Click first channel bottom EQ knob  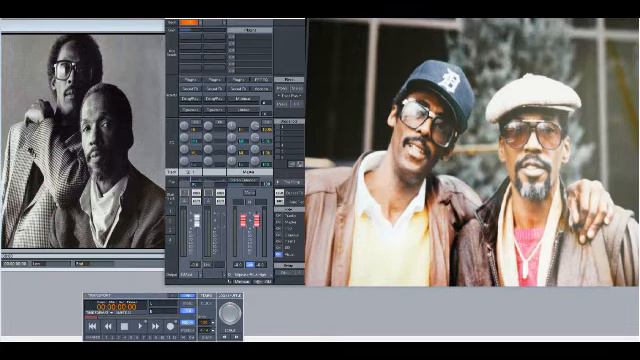[x=184, y=161]
